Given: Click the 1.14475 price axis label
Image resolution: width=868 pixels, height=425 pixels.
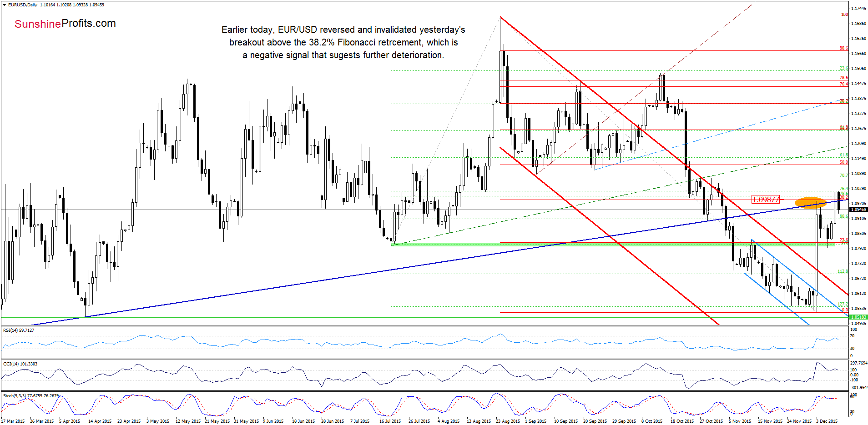Looking at the screenshot, I should pos(859,84).
